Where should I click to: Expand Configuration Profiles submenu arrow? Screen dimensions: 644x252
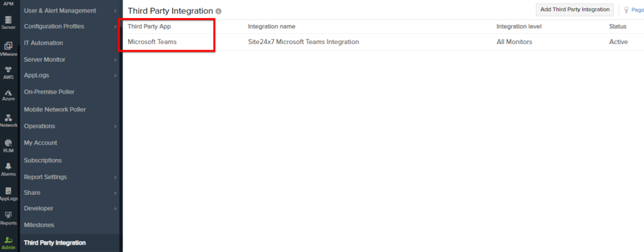coord(116,26)
